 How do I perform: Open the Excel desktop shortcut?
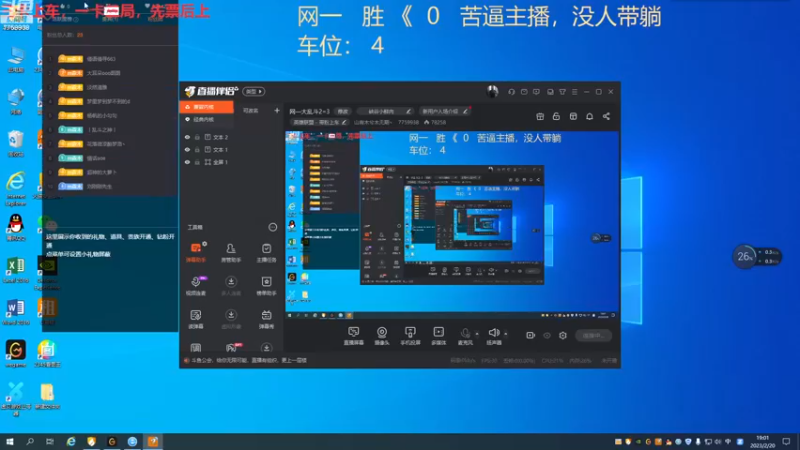16,270
